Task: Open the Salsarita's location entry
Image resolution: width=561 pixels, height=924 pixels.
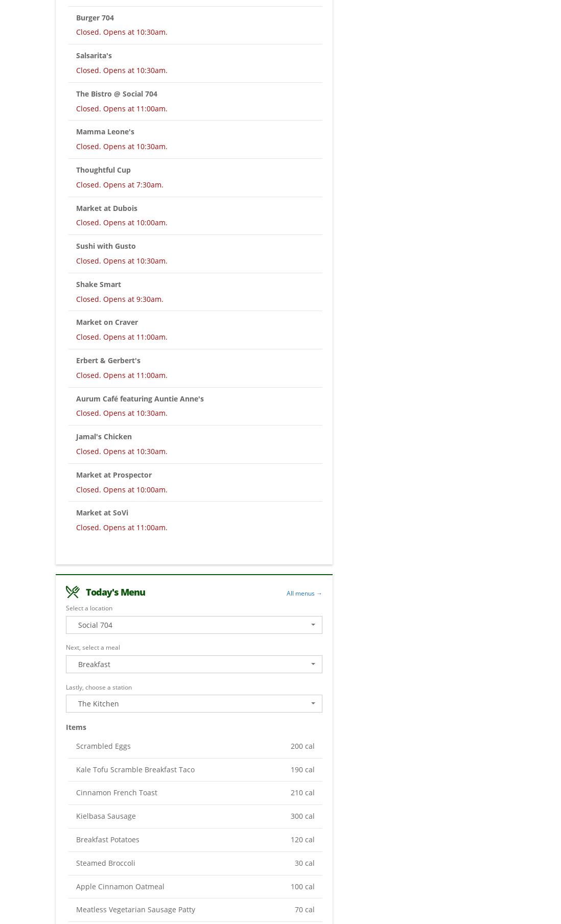Action: [94, 56]
